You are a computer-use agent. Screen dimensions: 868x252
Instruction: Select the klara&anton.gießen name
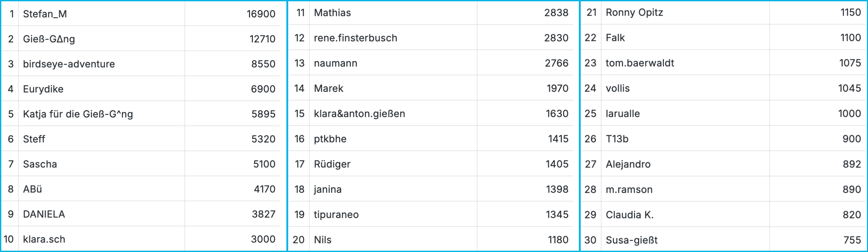(x=359, y=114)
